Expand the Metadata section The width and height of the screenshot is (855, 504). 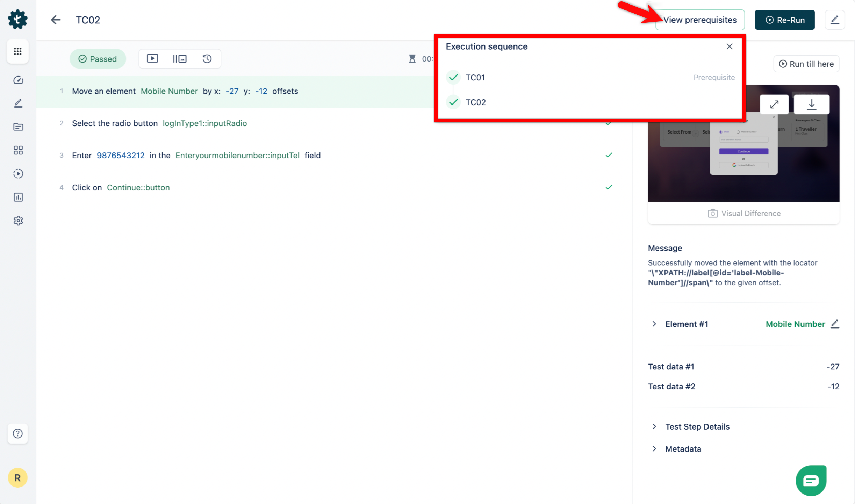pyautogui.click(x=654, y=449)
